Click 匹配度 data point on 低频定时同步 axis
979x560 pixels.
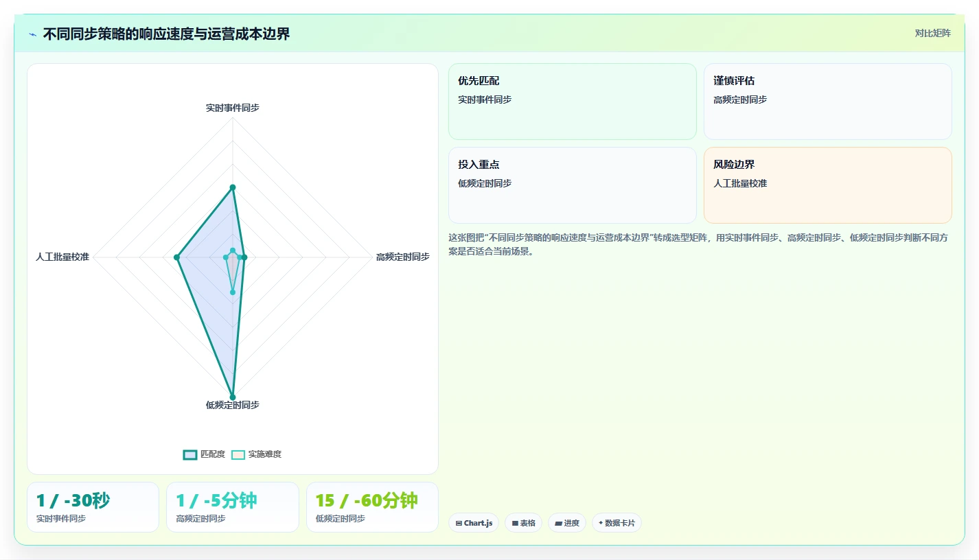pos(233,397)
